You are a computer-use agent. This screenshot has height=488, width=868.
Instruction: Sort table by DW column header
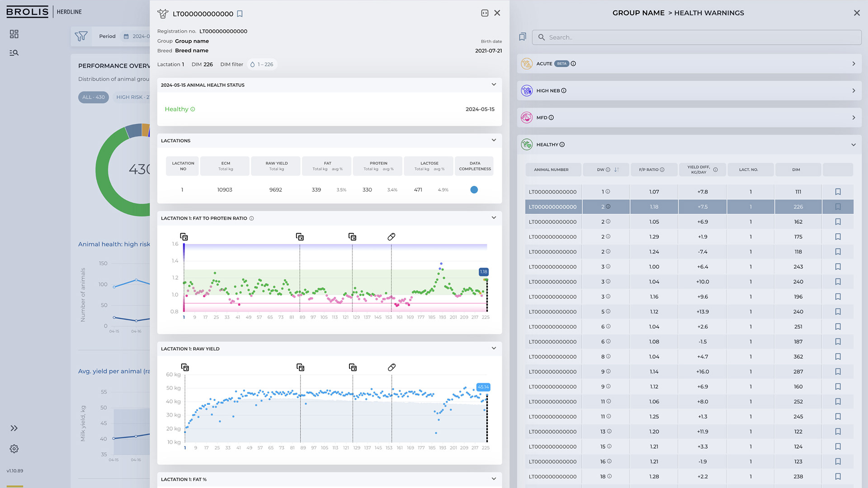coord(616,170)
